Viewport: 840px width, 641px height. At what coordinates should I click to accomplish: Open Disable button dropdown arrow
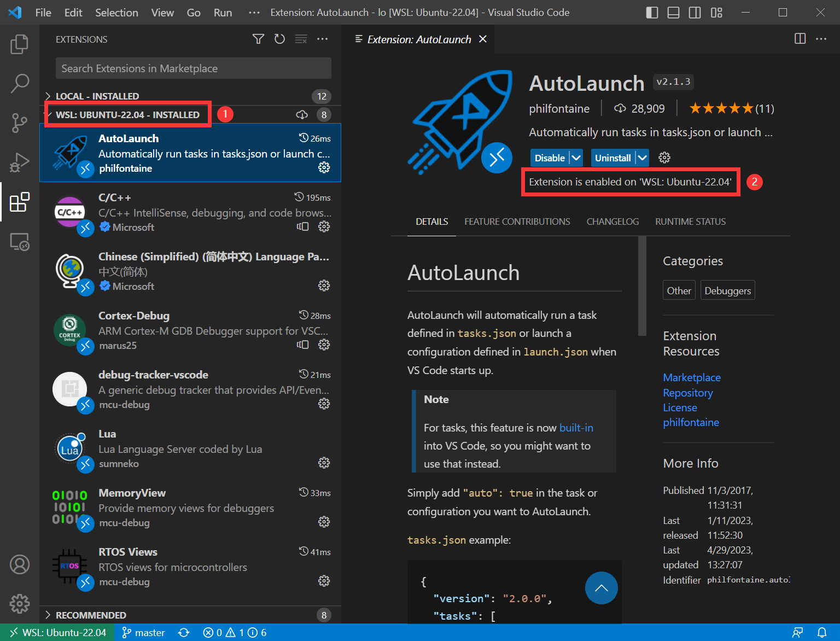point(576,158)
